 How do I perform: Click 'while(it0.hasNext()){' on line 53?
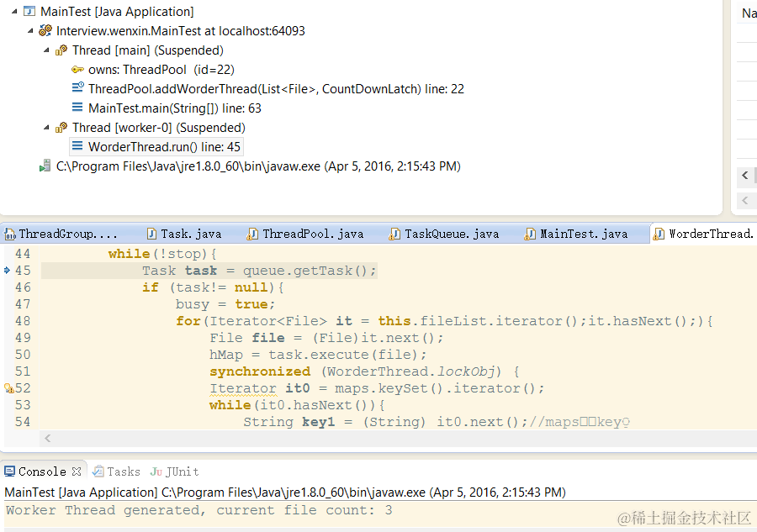click(x=297, y=405)
